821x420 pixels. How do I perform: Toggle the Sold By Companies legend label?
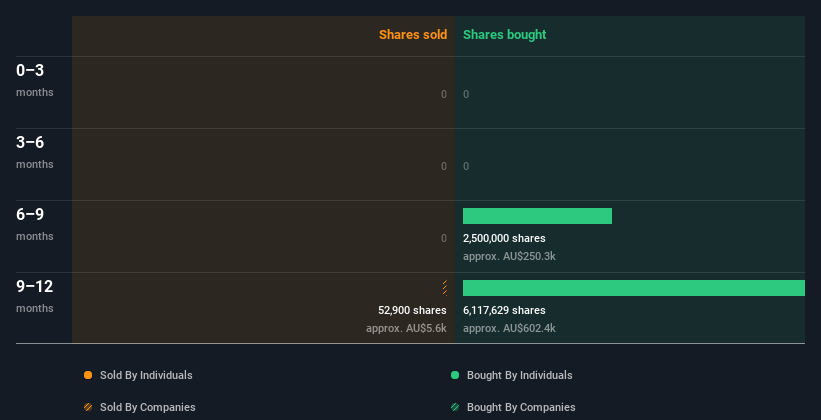click(148, 407)
